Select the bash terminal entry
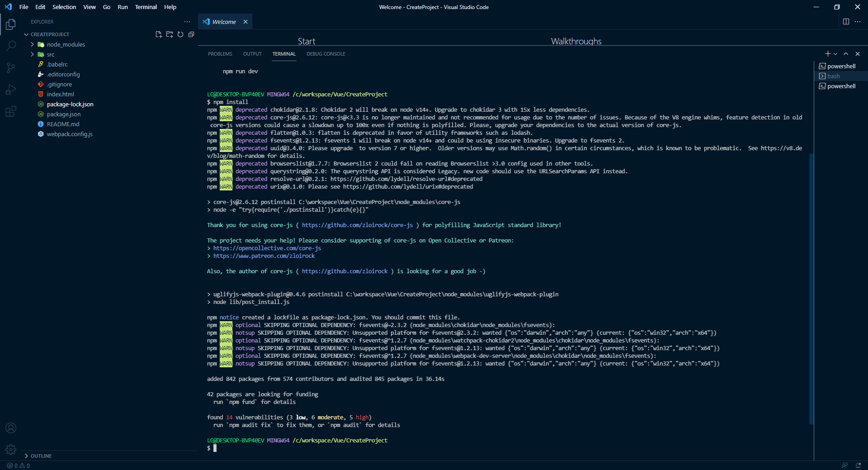The image size is (868, 470). point(841,76)
